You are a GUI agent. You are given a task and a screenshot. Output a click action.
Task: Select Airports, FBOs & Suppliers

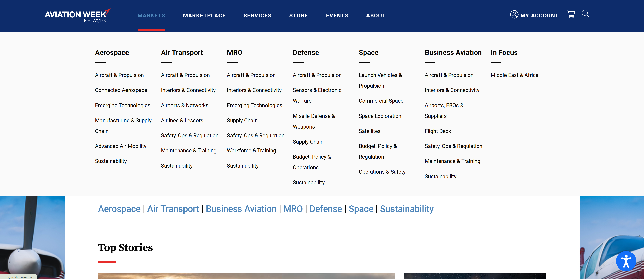(444, 110)
